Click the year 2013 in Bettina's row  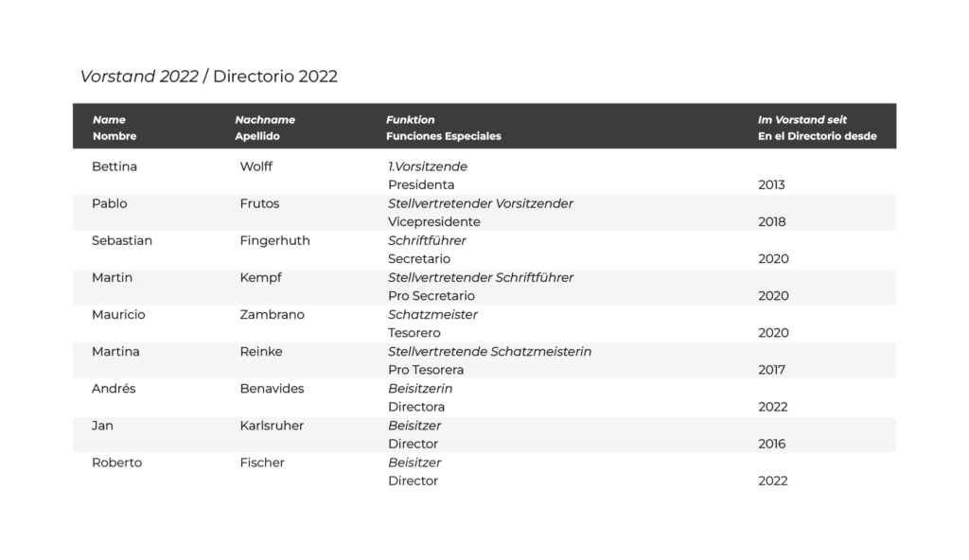tap(771, 184)
